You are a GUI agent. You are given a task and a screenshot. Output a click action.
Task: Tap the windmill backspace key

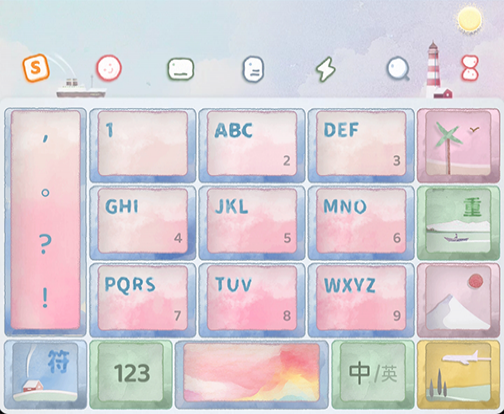click(x=458, y=145)
